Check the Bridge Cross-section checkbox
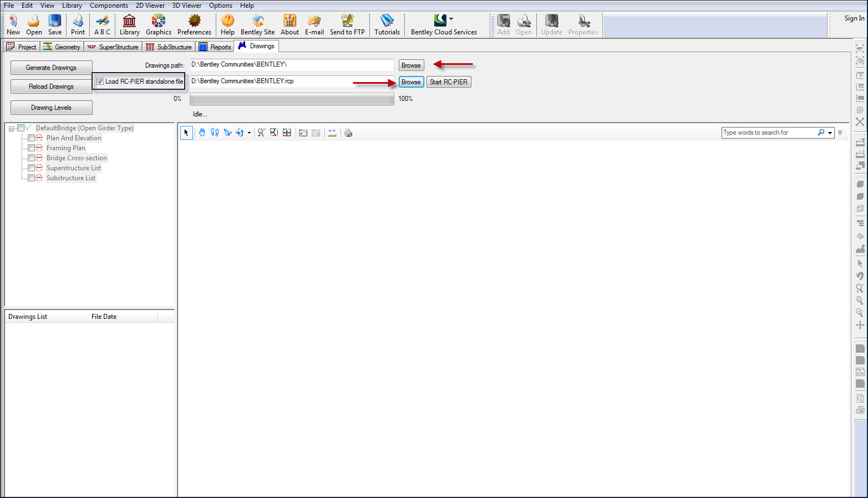Screen dimensions: 868x498 32,158
